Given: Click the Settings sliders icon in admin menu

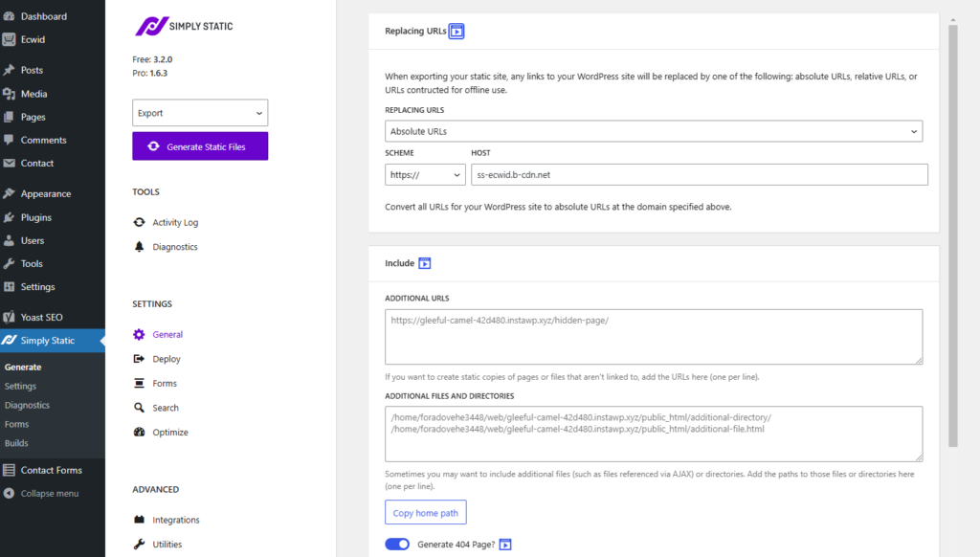Looking at the screenshot, I should click(9, 287).
